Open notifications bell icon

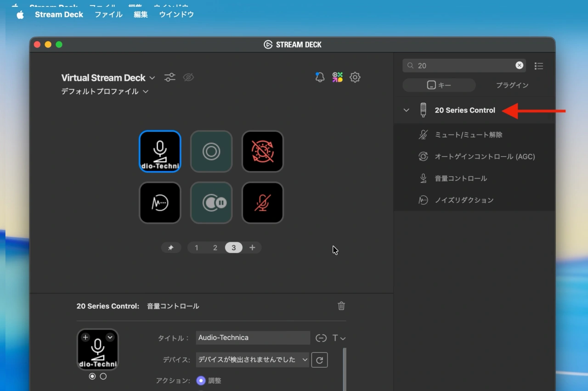point(320,77)
